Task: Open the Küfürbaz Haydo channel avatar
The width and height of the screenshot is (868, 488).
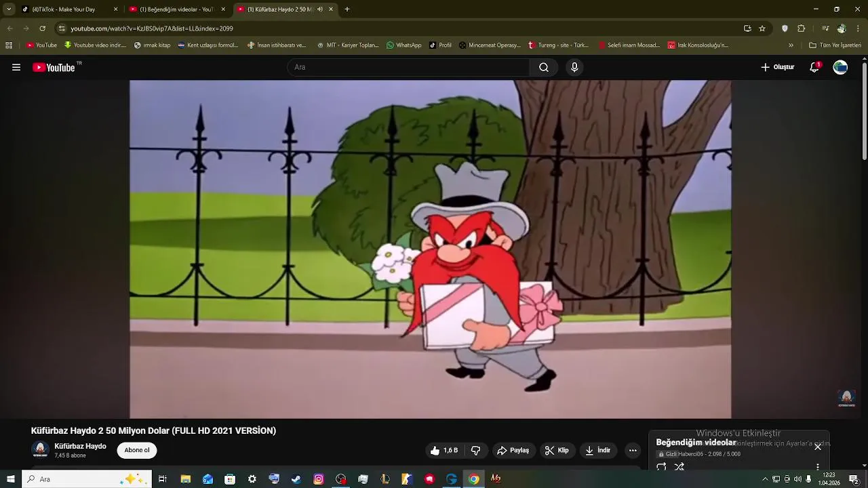Action: 40,450
